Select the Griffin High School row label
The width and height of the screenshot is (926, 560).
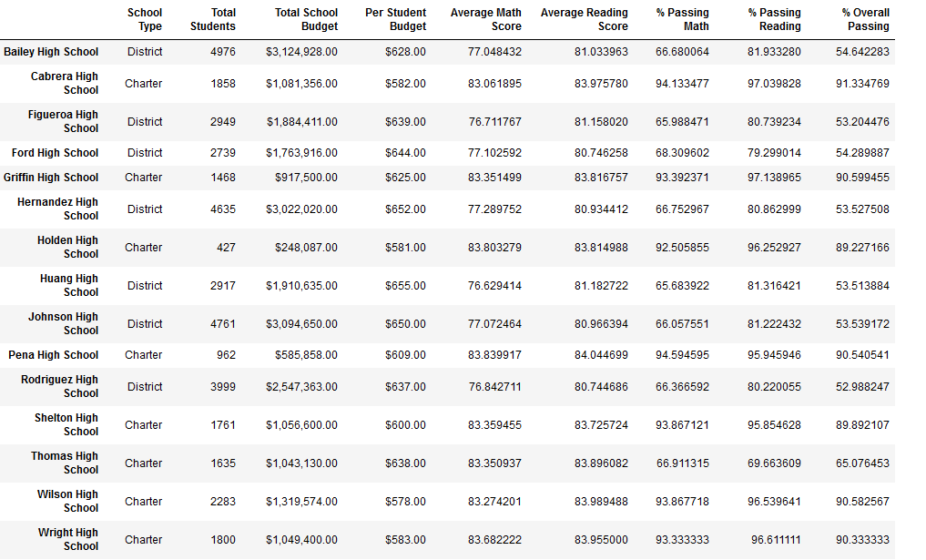click(x=51, y=178)
